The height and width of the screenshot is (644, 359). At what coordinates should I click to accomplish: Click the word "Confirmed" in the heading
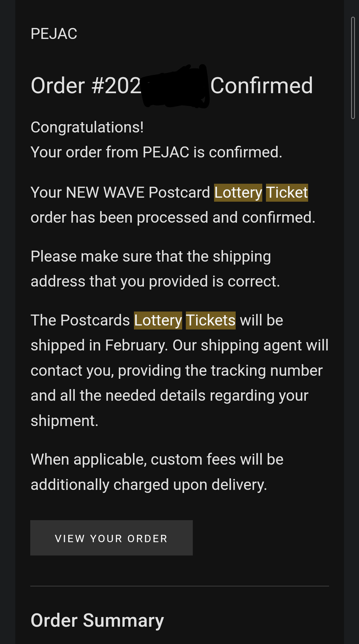pos(262,86)
